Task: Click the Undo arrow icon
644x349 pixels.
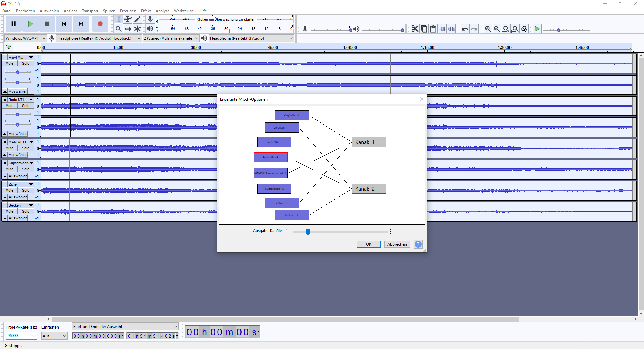Action: click(465, 29)
